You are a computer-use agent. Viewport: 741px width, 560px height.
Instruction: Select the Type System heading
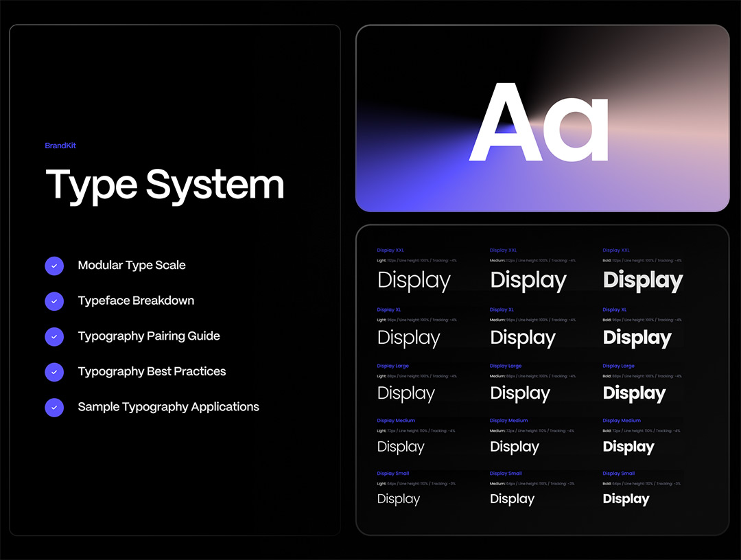coord(165,185)
